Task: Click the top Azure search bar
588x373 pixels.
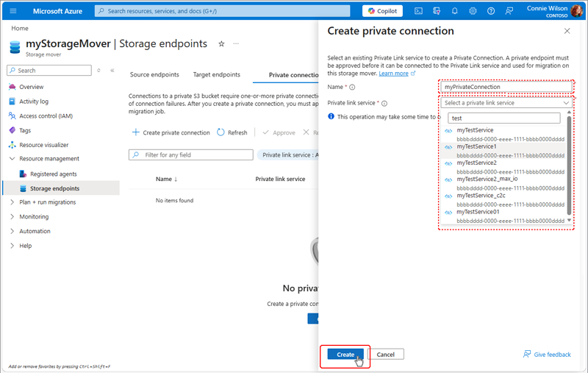Action: click(x=223, y=11)
